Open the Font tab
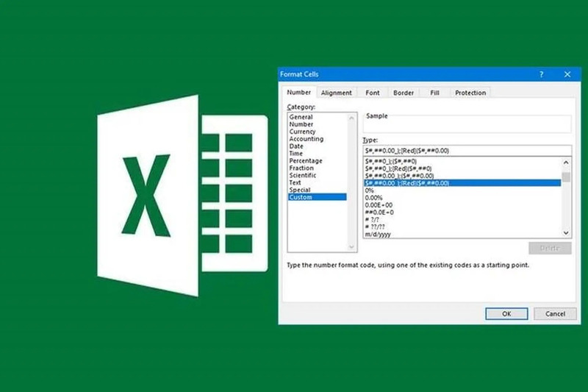Viewport: 588px width, 392px height. [373, 93]
